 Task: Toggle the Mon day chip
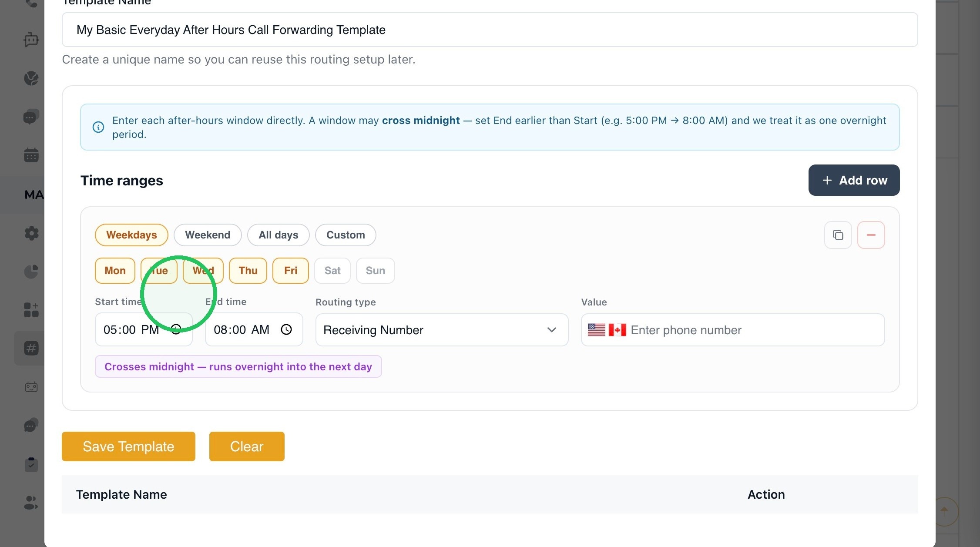[115, 271]
